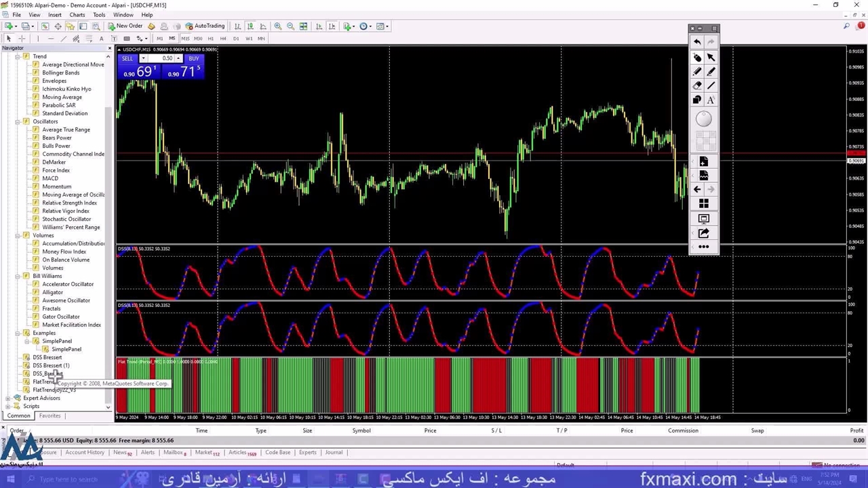
Task: Click the zoom in magnifier on the toolbar
Action: [277, 26]
